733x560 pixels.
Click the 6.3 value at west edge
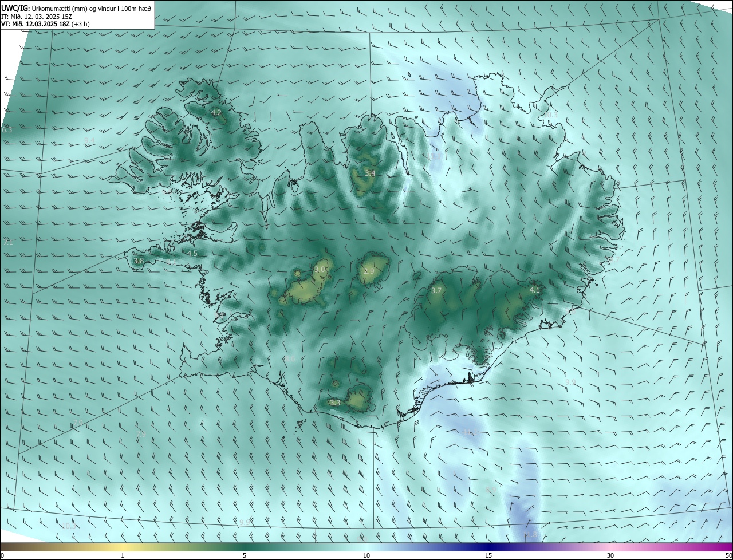click(x=7, y=131)
